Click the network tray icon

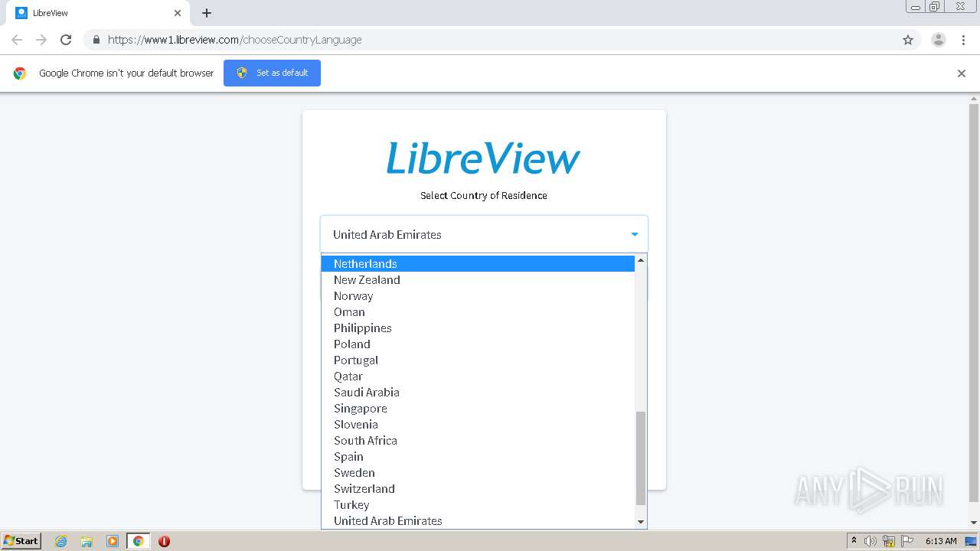point(889,541)
